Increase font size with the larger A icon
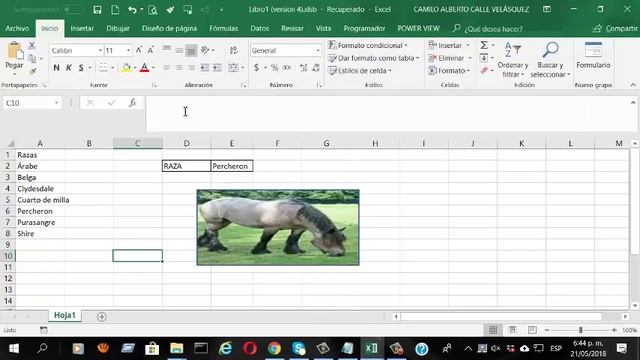This screenshot has width=640, height=360. click(x=139, y=50)
